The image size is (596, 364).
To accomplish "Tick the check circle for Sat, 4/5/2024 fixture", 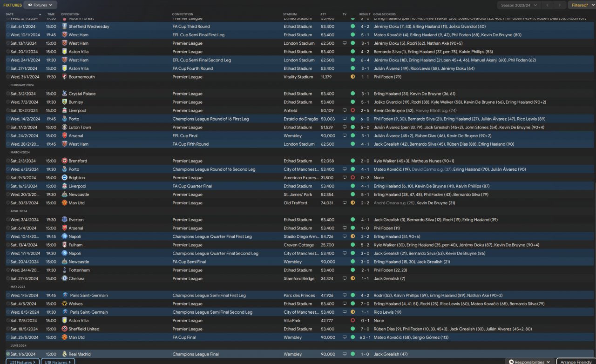I will [x=8, y=303].
